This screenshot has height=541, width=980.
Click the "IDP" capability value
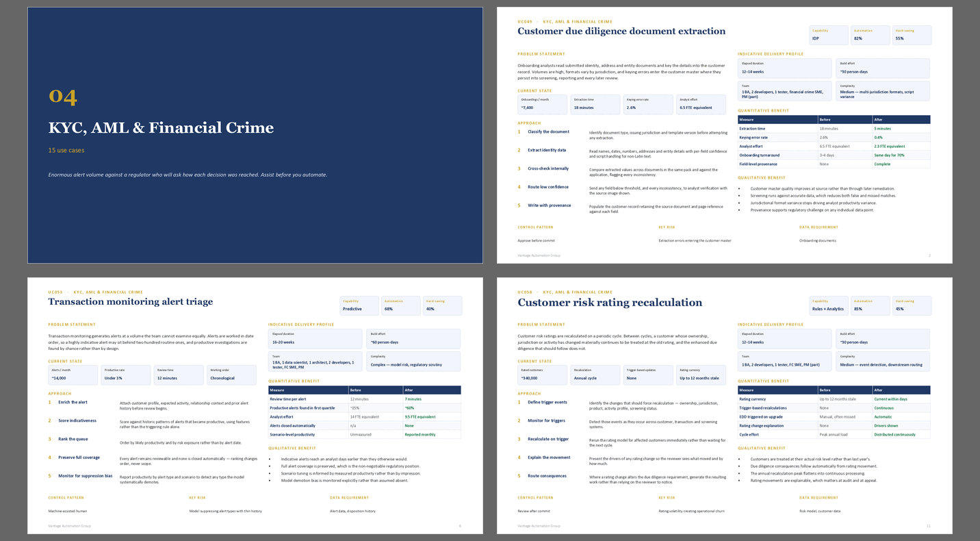(x=816, y=38)
